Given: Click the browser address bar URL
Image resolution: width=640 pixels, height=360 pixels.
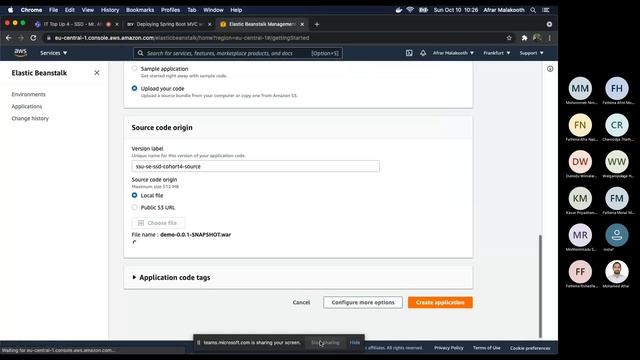Looking at the screenshot, I should [182, 38].
